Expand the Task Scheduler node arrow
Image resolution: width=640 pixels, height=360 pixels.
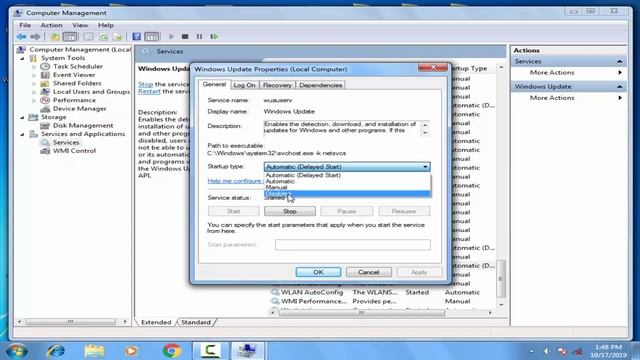[34, 67]
